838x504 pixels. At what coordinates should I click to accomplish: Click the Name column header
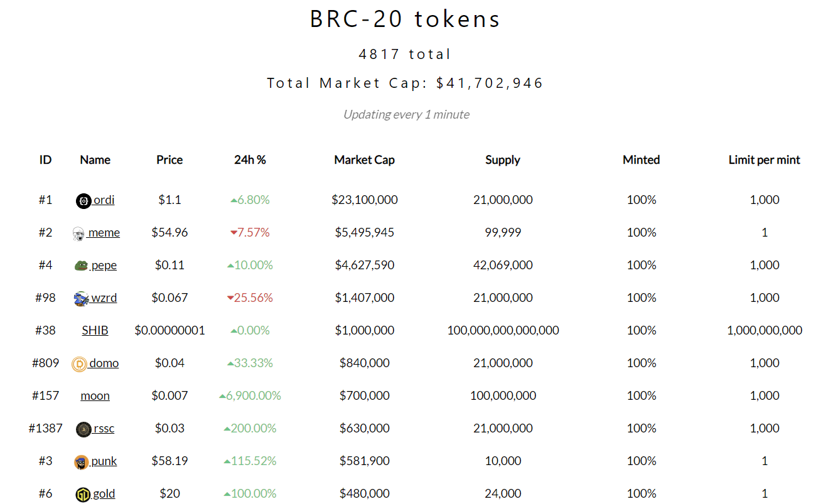(95, 160)
